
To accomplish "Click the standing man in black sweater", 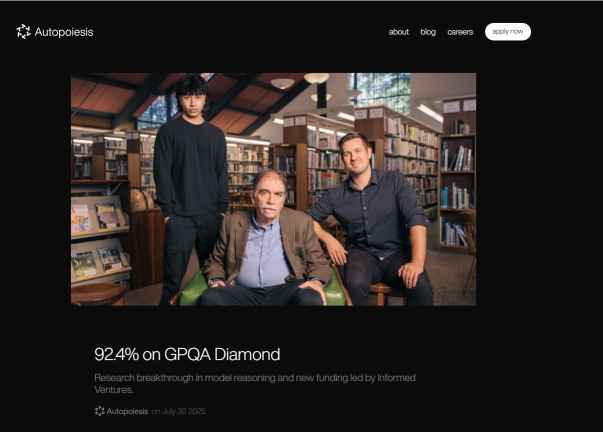I will click(191, 185).
